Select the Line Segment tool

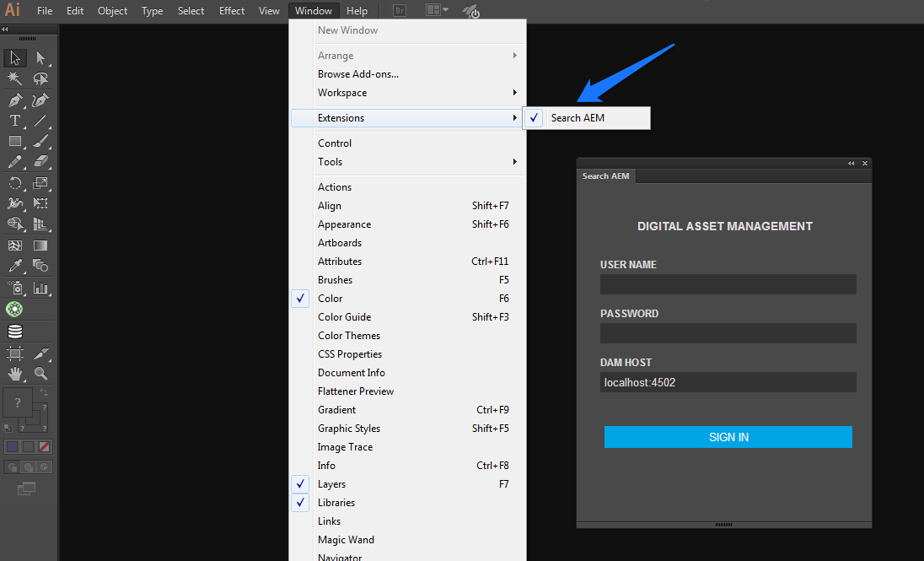tap(40, 121)
